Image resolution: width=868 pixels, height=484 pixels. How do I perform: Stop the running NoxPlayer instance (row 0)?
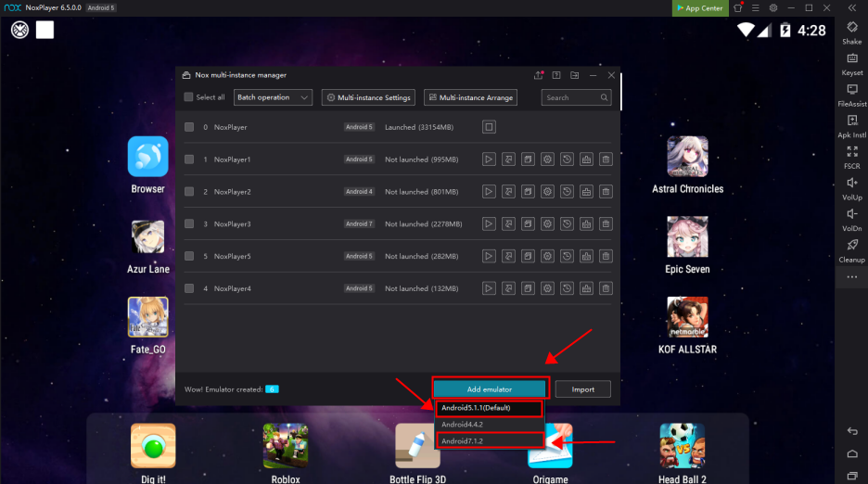point(489,127)
